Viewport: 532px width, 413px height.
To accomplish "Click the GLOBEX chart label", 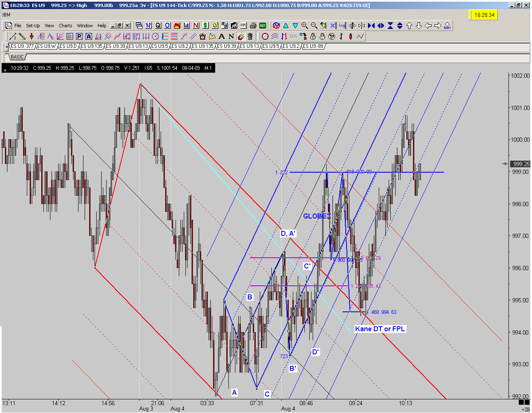I will (x=317, y=216).
